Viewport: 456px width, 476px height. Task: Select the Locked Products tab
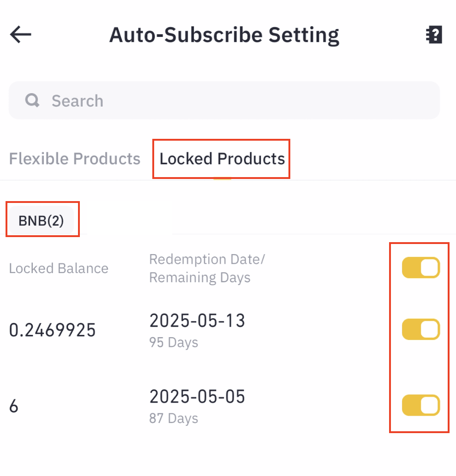coord(222,159)
